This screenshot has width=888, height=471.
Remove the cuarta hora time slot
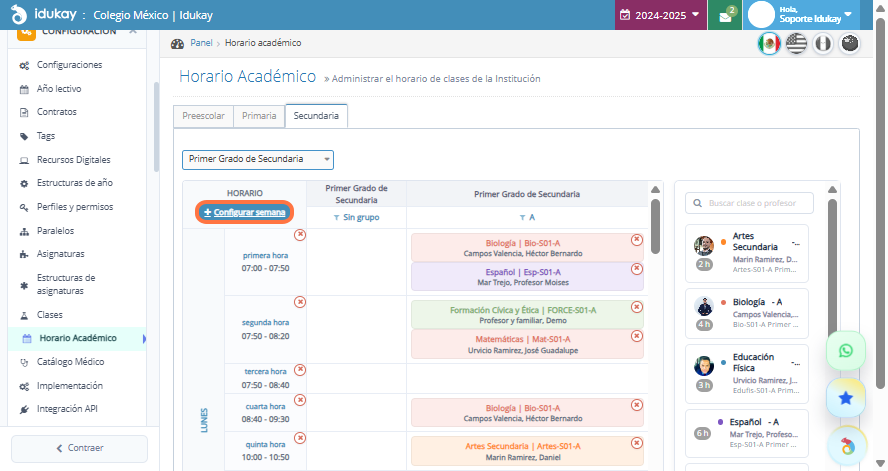click(x=300, y=400)
